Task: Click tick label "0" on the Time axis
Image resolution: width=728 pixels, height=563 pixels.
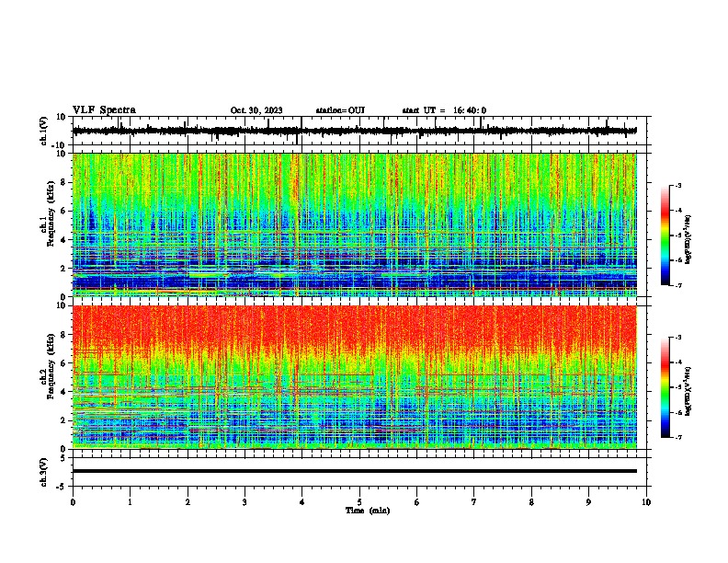Action: coord(73,502)
